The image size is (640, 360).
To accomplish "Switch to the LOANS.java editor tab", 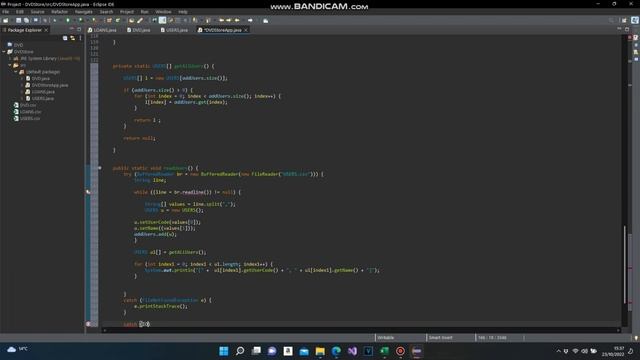I will (102, 30).
